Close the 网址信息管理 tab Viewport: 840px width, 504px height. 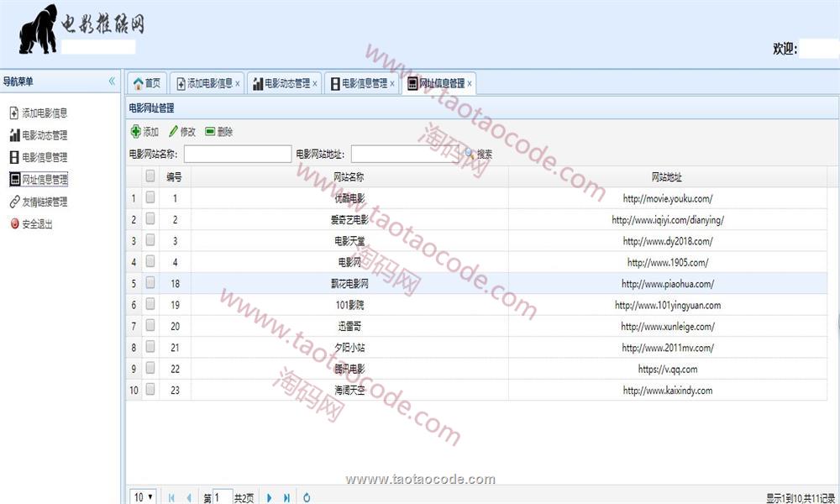coord(470,84)
